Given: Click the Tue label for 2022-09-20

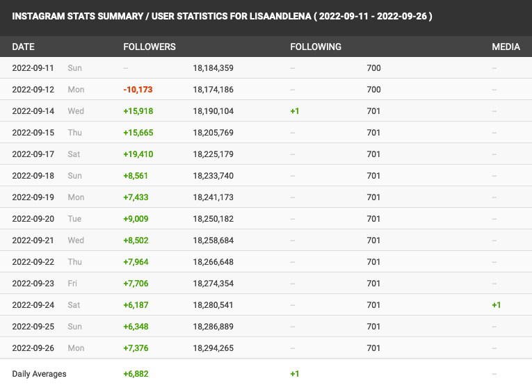Looking at the screenshot, I should pyautogui.click(x=74, y=219).
